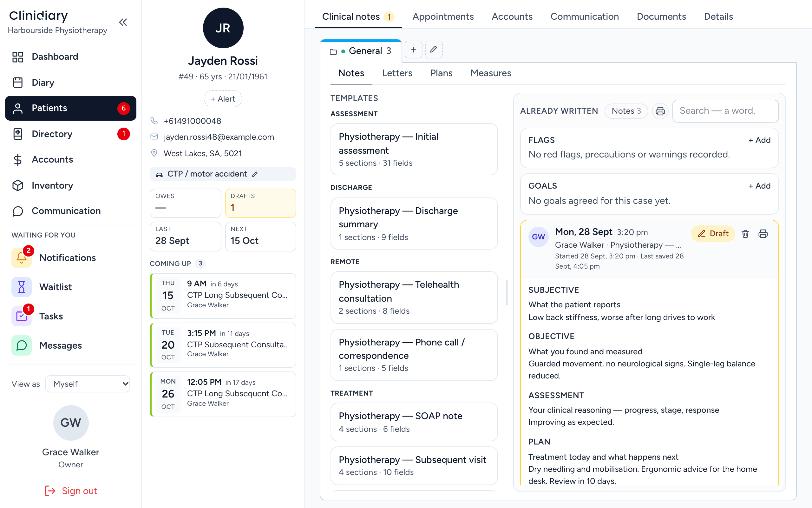
Task: Delete the 28 Sept draft note
Action: pyautogui.click(x=745, y=234)
